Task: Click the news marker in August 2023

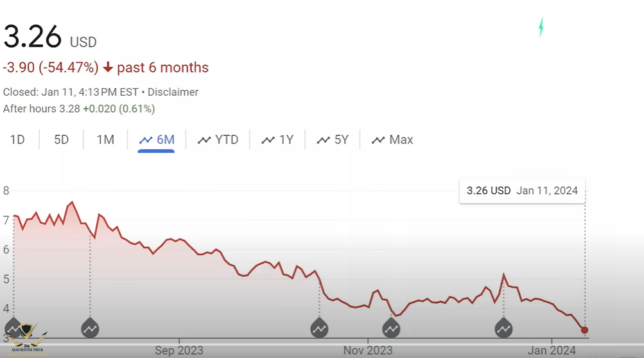Action: (90, 328)
